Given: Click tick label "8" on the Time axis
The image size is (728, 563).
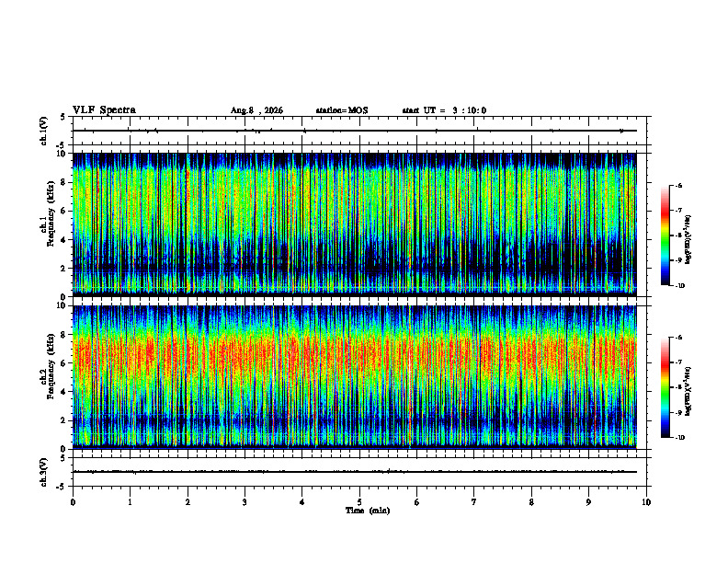Looking at the screenshot, I should coord(531,502).
